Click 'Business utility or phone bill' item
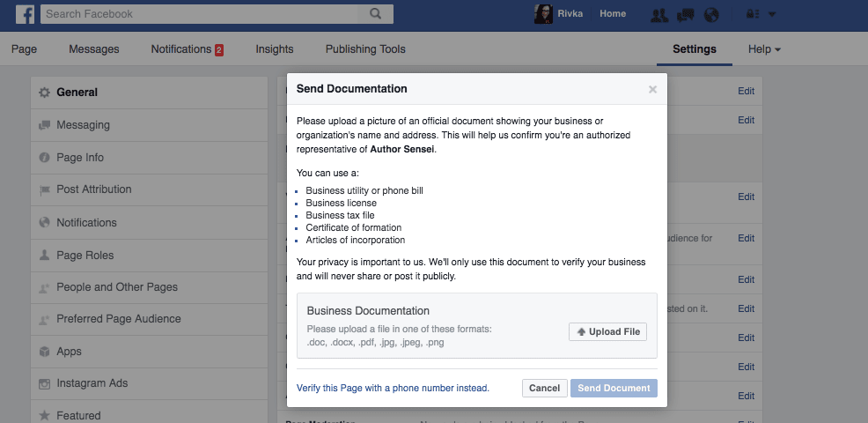This screenshot has width=868, height=423. (x=364, y=190)
